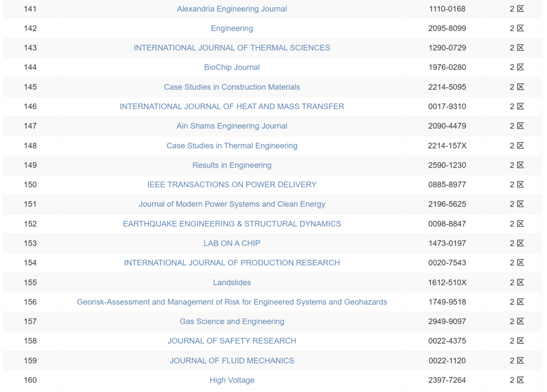547x392 pixels.
Task: Open INTERNATIONAL JOURNAL OF THERMAL SCIENCES
Action: [x=231, y=48]
